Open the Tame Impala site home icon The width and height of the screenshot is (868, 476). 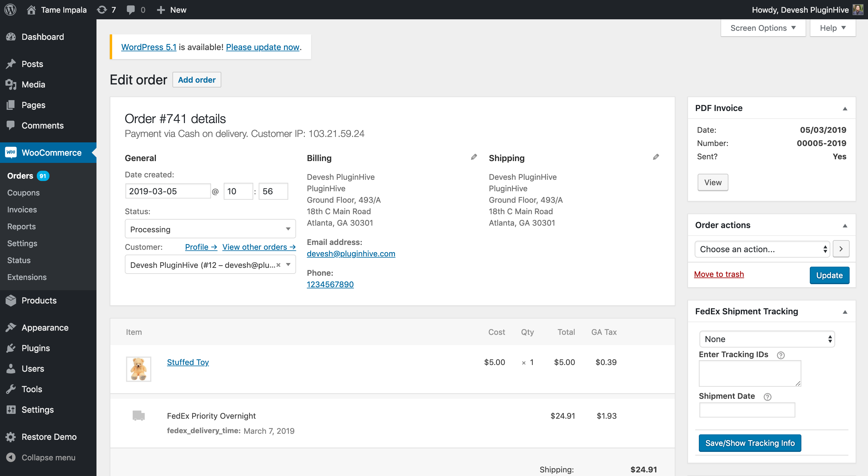pos(31,9)
